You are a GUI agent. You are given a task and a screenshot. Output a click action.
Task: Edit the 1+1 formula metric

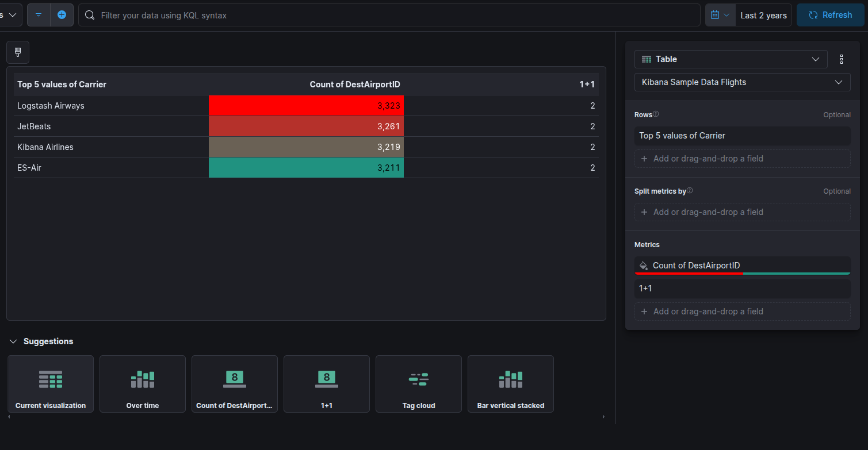tap(742, 289)
